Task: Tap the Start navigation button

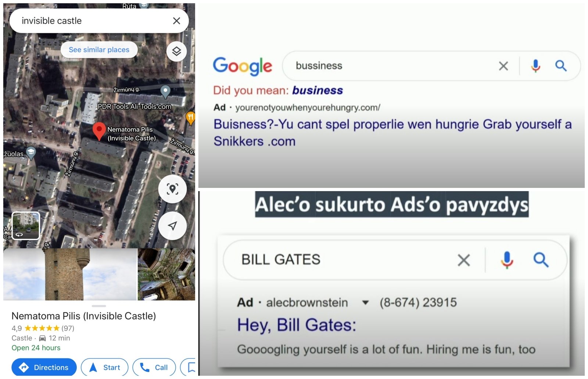Action: (105, 367)
